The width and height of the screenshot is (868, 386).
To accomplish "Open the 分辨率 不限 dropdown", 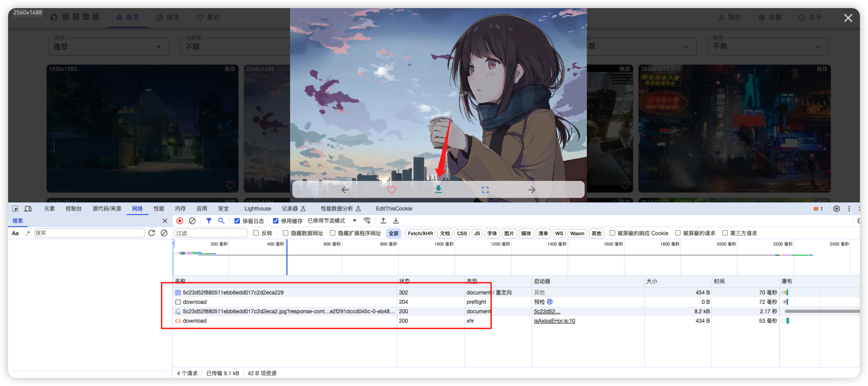I will (x=235, y=46).
